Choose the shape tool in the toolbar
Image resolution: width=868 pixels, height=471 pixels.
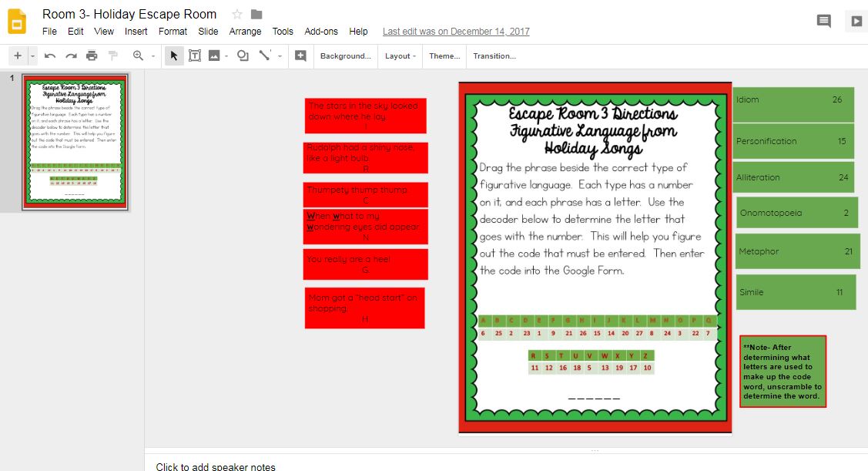pos(243,56)
